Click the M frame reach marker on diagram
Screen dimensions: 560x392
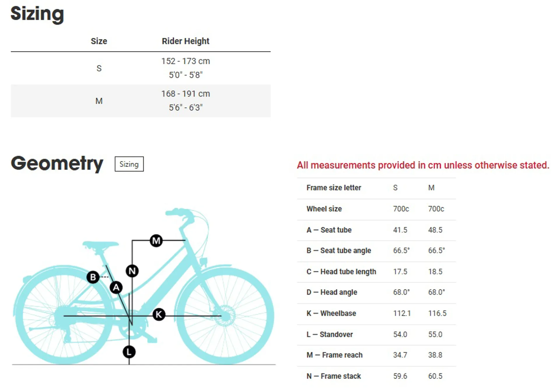tap(156, 241)
